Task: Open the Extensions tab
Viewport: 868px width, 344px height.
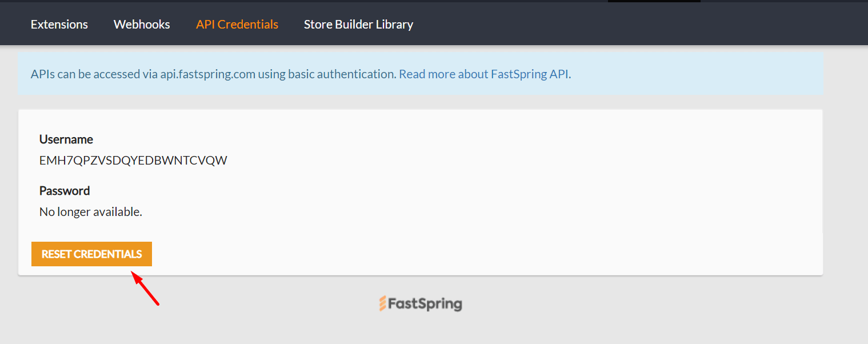Action: click(x=59, y=24)
